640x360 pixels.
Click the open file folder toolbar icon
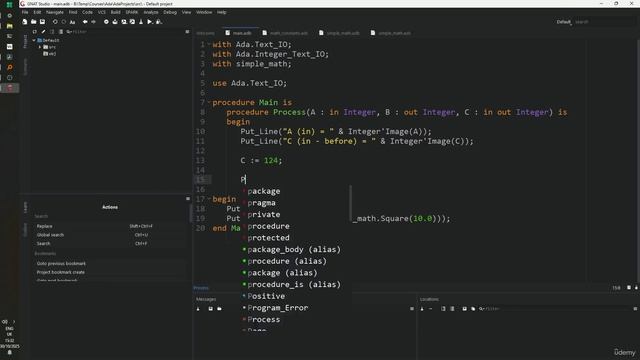click(33, 22)
